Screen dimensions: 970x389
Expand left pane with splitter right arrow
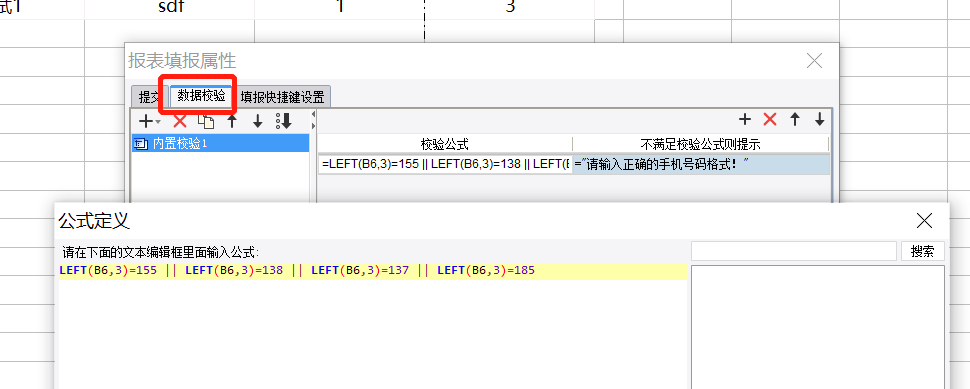(313, 126)
